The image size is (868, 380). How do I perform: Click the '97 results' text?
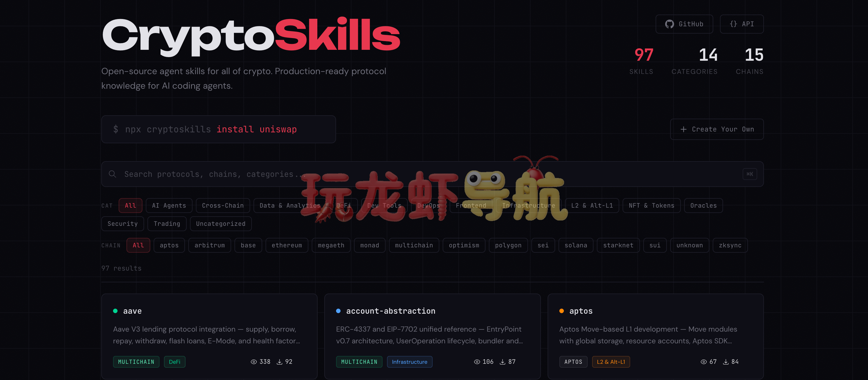(121, 268)
